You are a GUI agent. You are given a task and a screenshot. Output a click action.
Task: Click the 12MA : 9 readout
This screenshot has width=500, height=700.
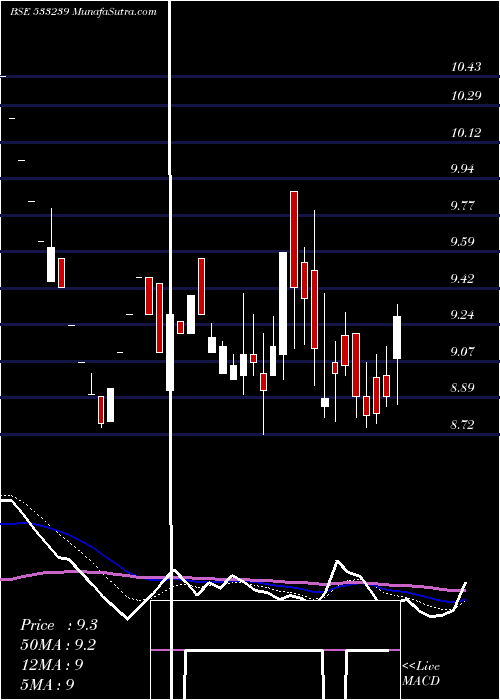(x=52, y=665)
